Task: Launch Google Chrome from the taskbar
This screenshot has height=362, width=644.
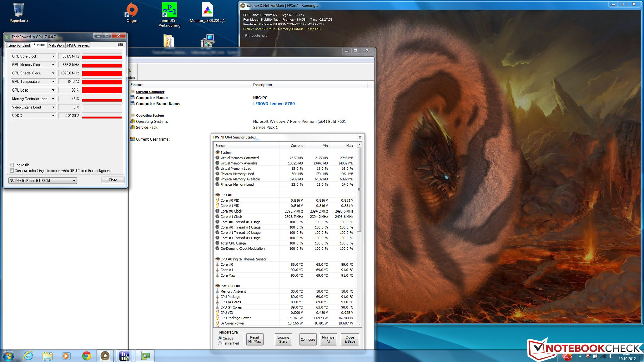Action: coord(86,356)
